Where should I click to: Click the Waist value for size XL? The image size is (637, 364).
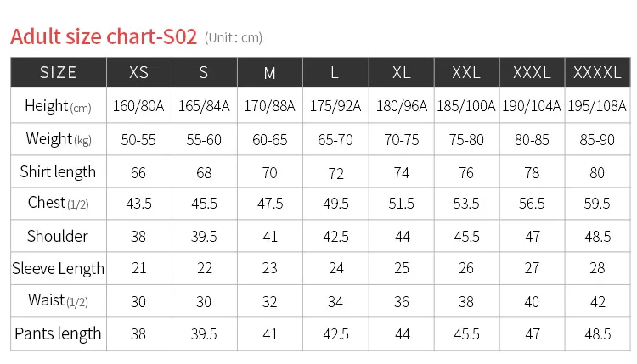pyautogui.click(x=401, y=301)
